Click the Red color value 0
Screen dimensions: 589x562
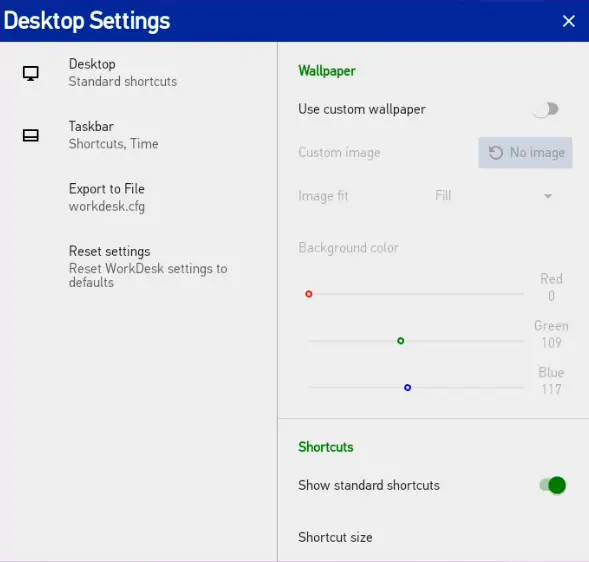click(x=551, y=296)
